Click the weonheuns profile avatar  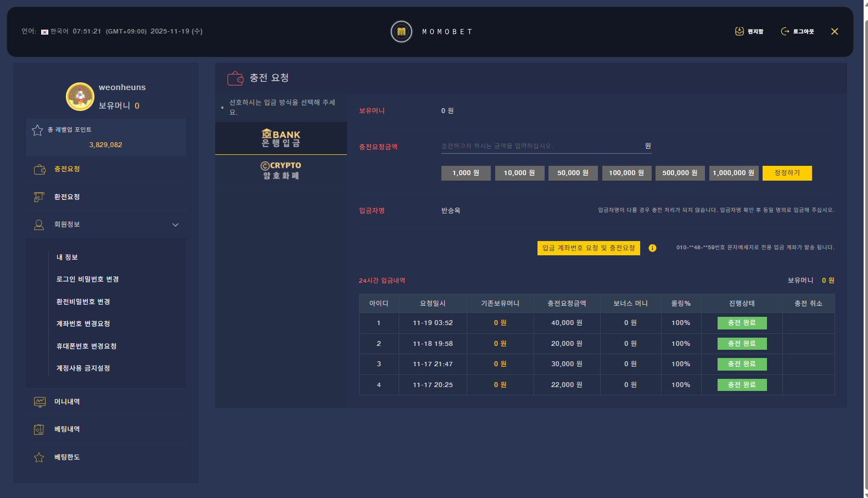tap(80, 97)
